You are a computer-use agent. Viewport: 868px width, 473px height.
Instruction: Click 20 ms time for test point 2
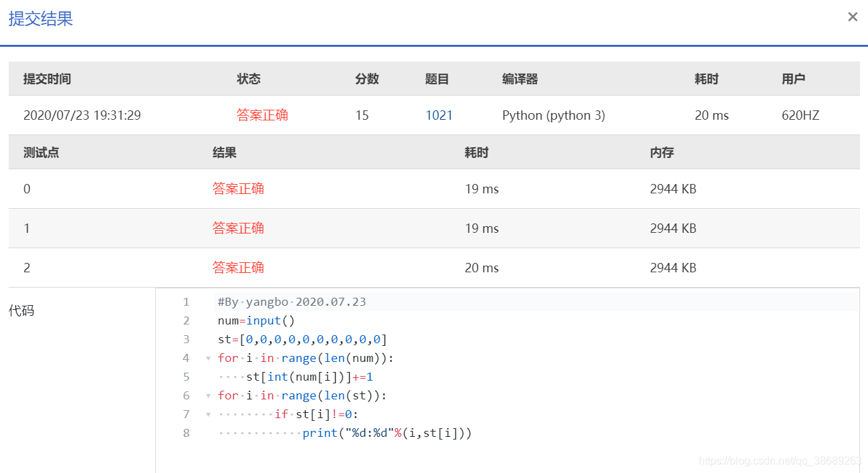click(481, 268)
